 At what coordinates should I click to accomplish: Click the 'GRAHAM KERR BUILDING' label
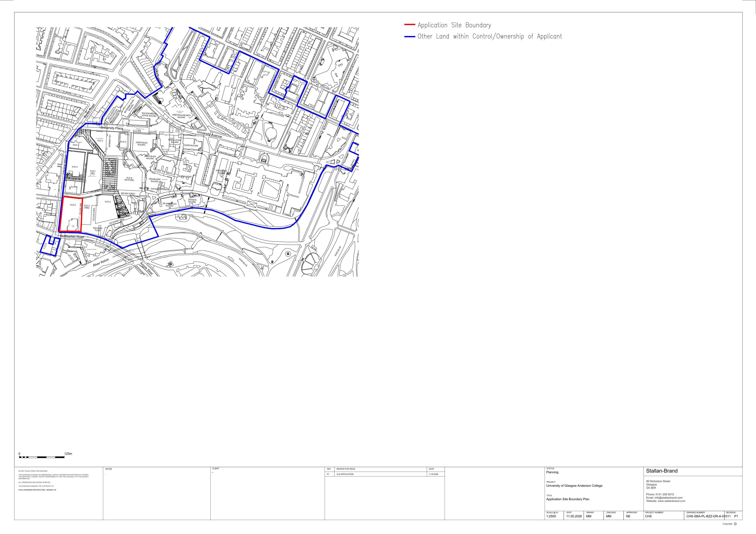154,180
